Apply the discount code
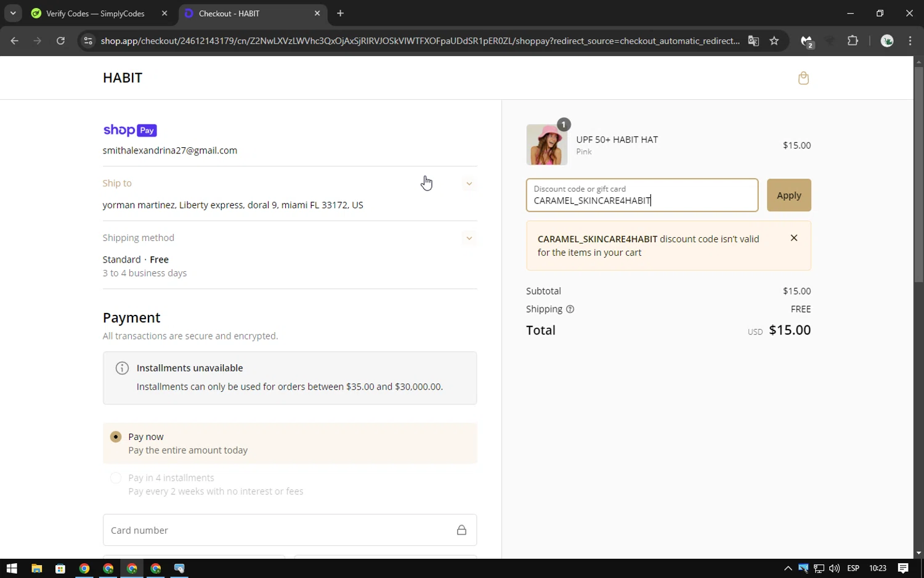 788,195
